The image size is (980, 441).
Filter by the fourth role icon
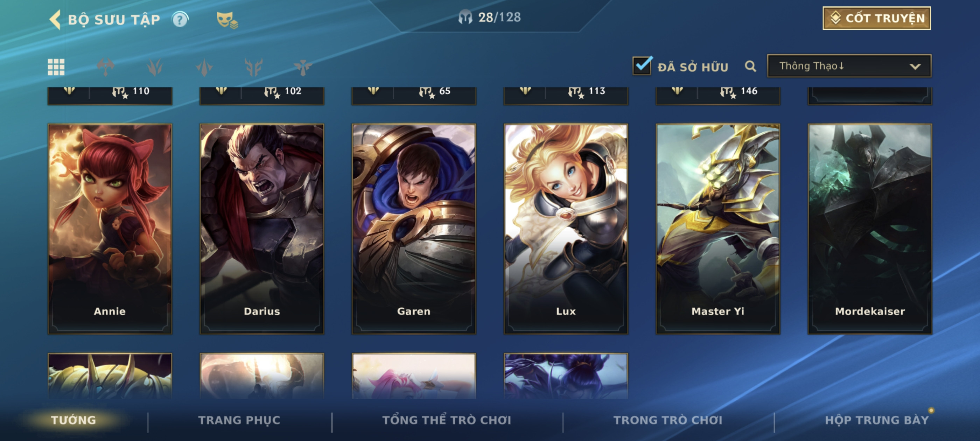(254, 67)
